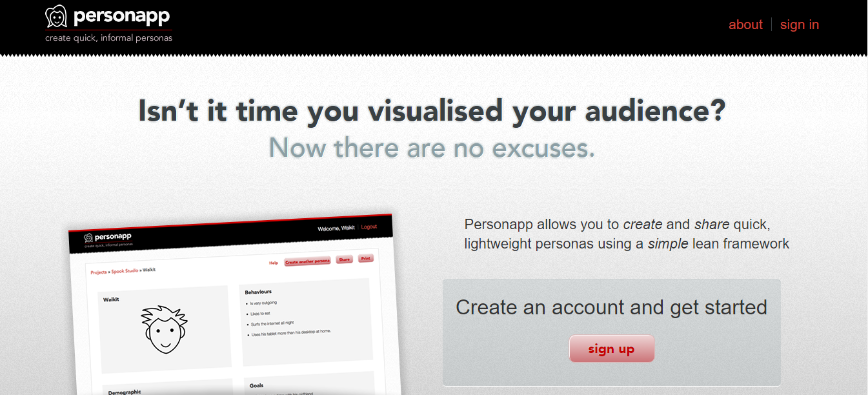Click the Goals panel heading
The width and height of the screenshot is (868, 395).
point(256,385)
